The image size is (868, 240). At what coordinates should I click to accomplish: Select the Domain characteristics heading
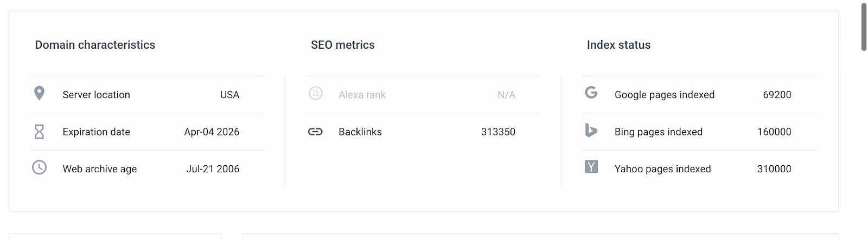click(95, 45)
